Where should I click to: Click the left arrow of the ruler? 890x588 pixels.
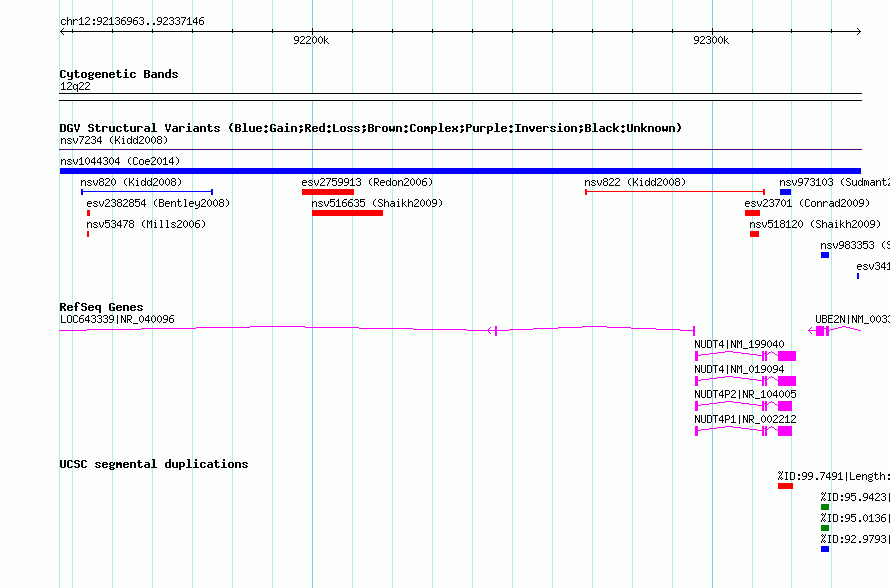click(63, 31)
